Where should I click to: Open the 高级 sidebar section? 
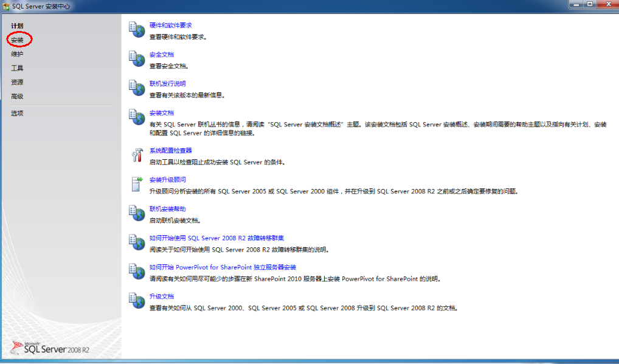pos(17,96)
